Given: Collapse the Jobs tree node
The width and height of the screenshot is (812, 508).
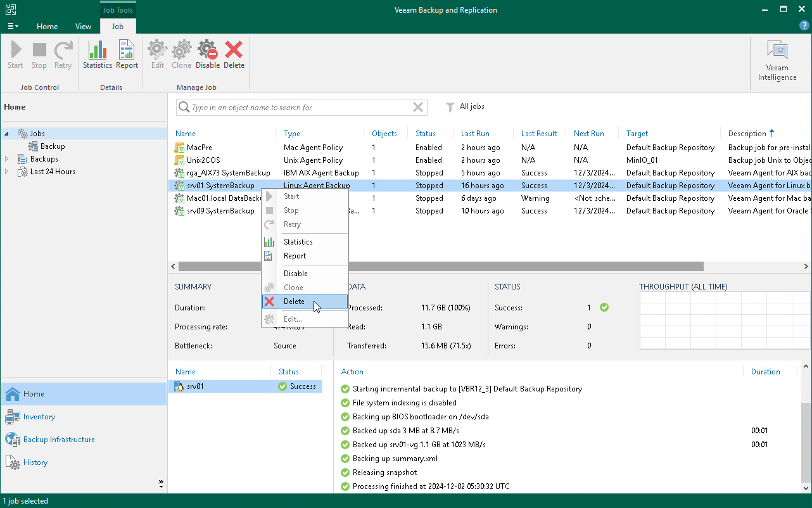Looking at the screenshot, I should tap(7, 134).
